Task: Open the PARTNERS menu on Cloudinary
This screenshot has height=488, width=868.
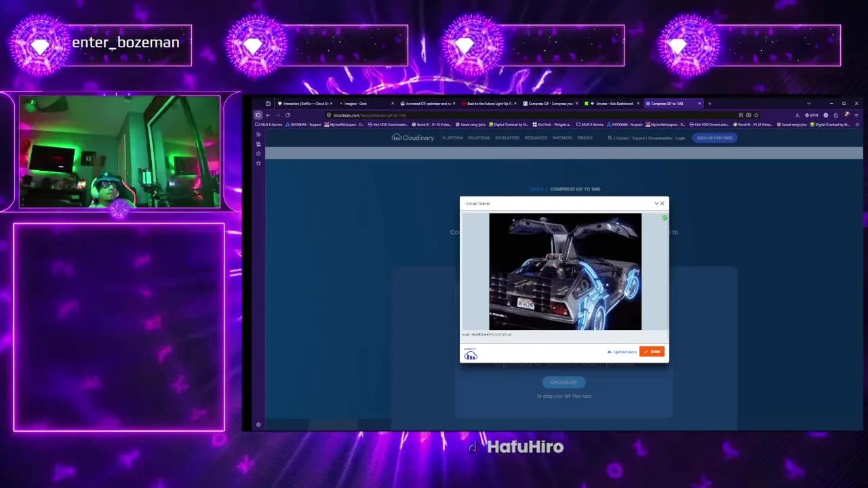Action: pos(562,138)
